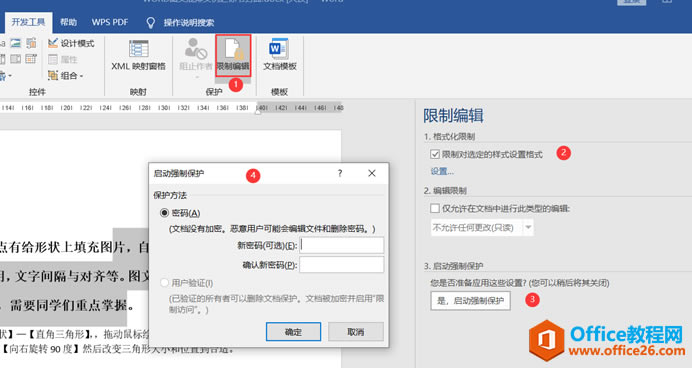Uncheck 限制对选定的样式设置格式 checkbox
Screen dimensions: 692x368
tap(435, 154)
